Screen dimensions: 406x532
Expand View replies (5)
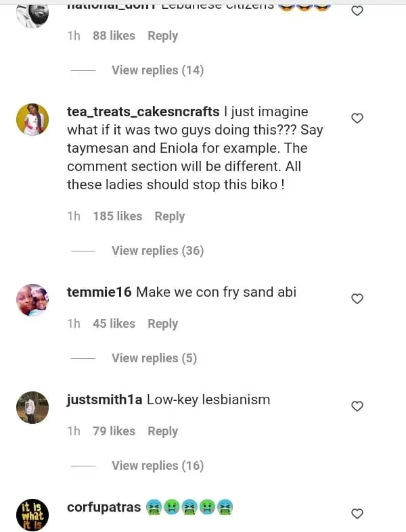tap(154, 358)
